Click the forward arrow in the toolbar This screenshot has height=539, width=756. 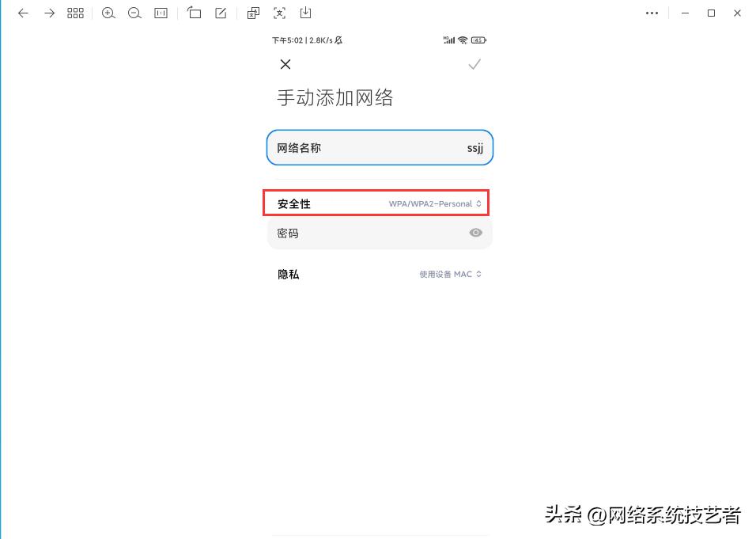click(x=49, y=13)
